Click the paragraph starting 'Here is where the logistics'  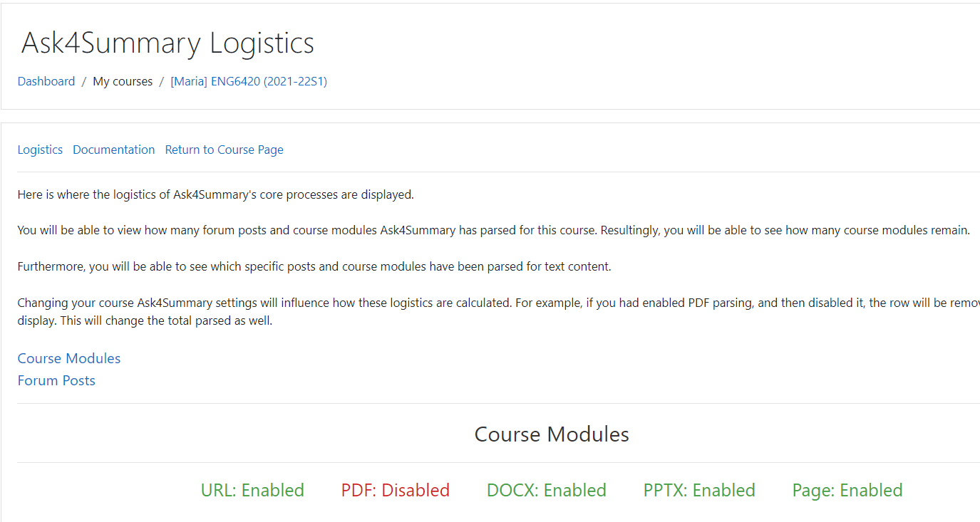point(216,194)
